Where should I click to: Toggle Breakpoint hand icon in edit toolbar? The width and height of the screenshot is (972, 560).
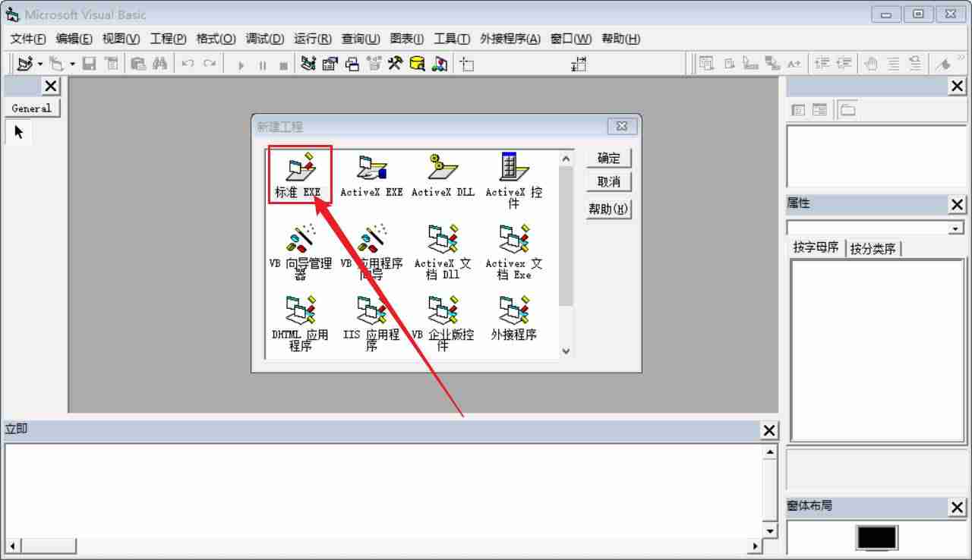[870, 64]
